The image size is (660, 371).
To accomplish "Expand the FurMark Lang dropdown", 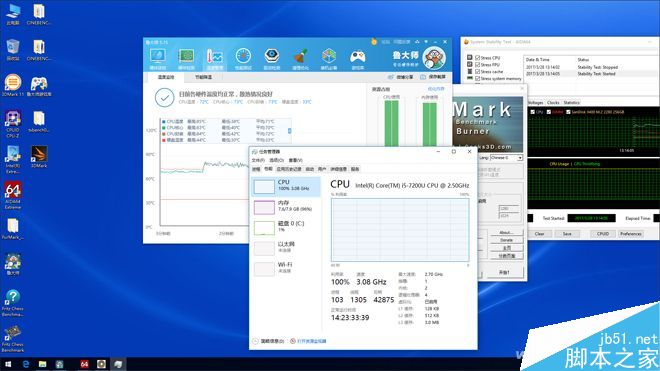I will 506,157.
